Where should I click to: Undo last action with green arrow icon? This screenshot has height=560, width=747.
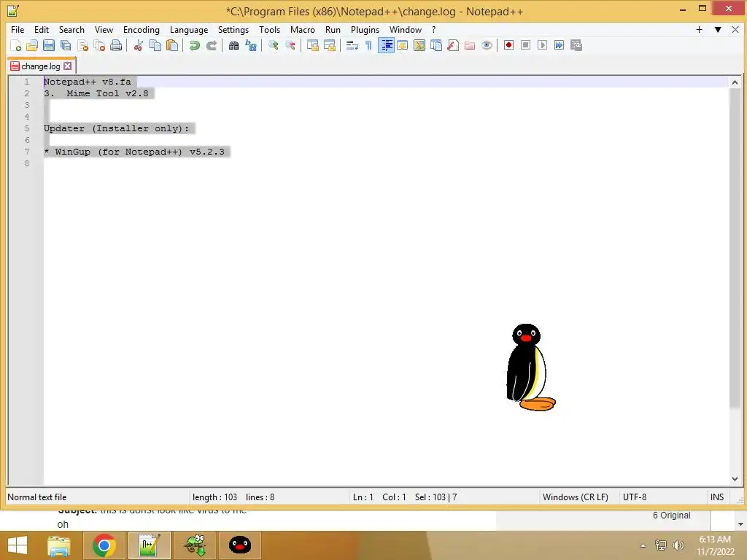point(194,45)
